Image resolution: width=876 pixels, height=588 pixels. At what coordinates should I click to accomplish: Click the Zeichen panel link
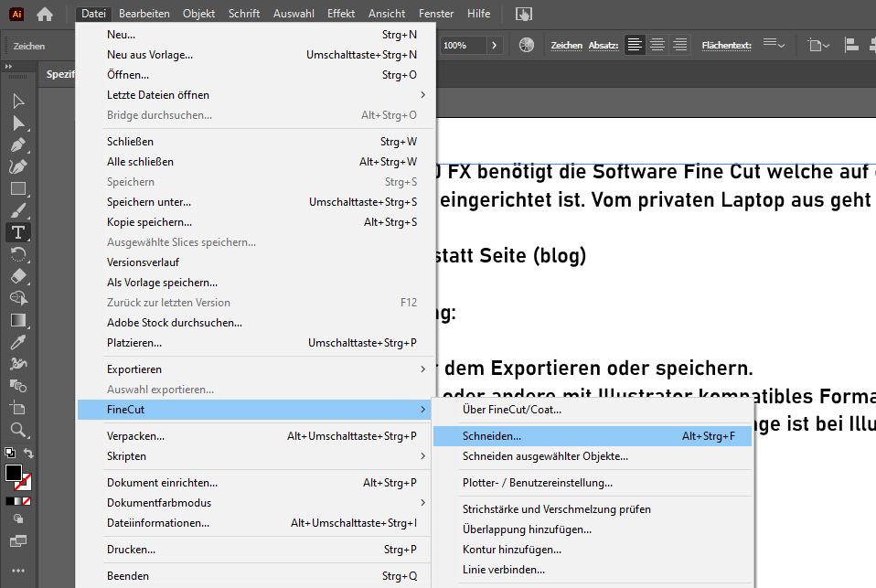pyautogui.click(x=566, y=45)
